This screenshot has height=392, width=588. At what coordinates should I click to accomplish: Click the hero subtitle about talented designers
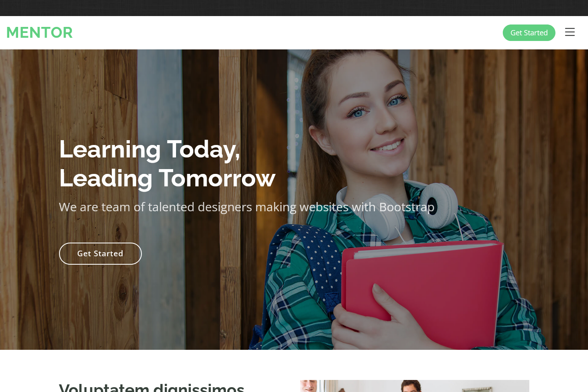(247, 207)
